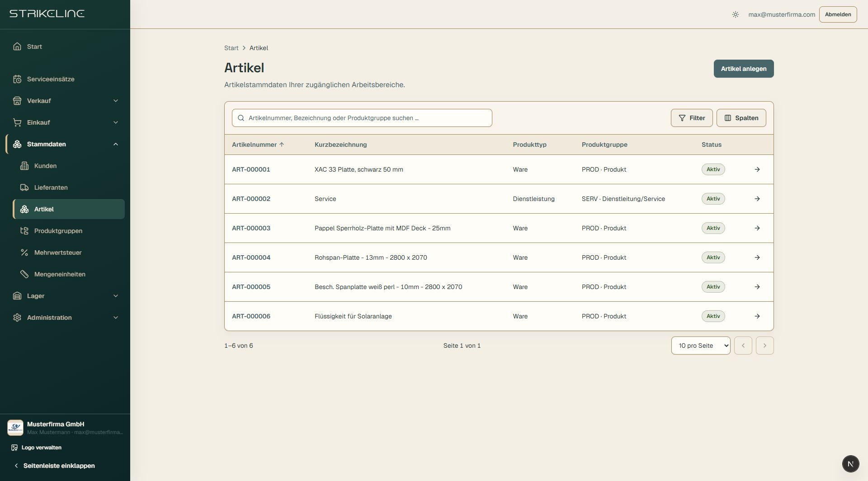The width and height of the screenshot is (868, 481).
Task: Focus the article search input field
Action: pos(362,118)
